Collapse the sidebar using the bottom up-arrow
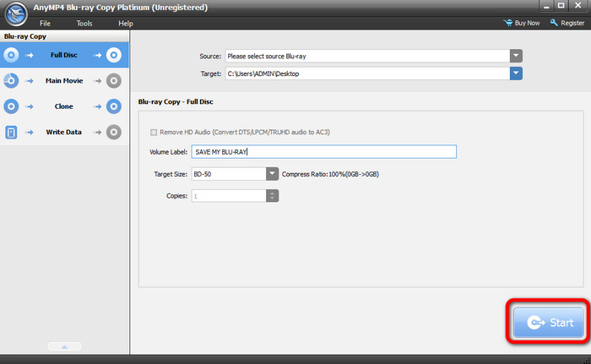The height and width of the screenshot is (364, 591). click(x=64, y=346)
